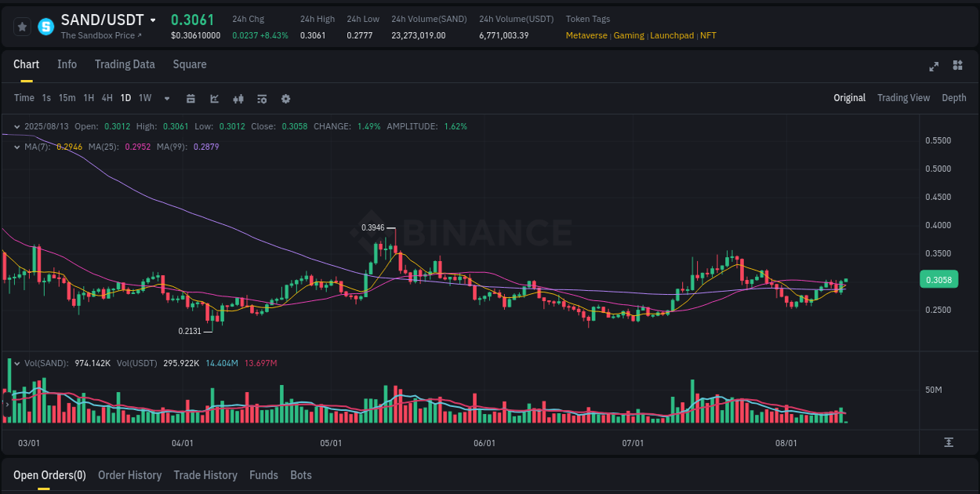Open the candlestick style icon
This screenshot has height=494, width=980.
pos(238,98)
